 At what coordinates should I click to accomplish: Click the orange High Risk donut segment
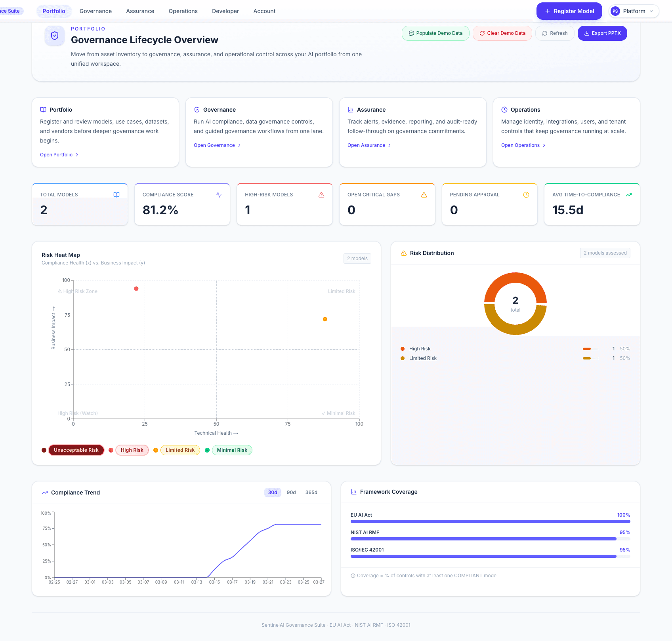pyautogui.click(x=515, y=277)
